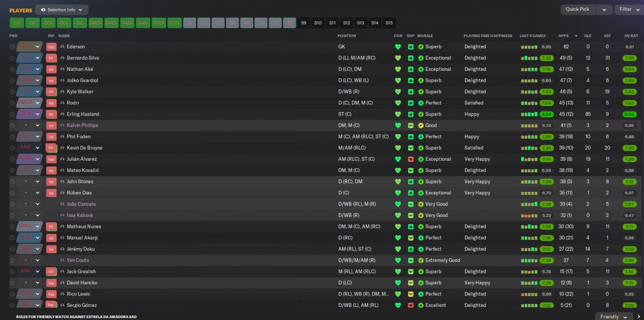Open Rodri's player profile icon
This screenshot has height=320, width=644.
click(62, 103)
